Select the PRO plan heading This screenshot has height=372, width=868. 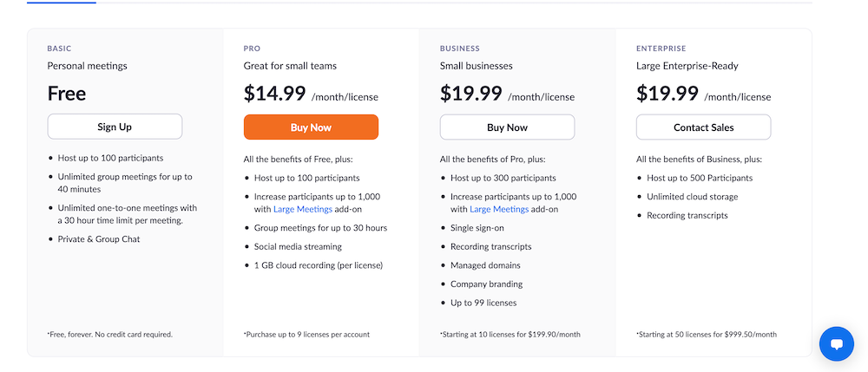pyautogui.click(x=252, y=49)
